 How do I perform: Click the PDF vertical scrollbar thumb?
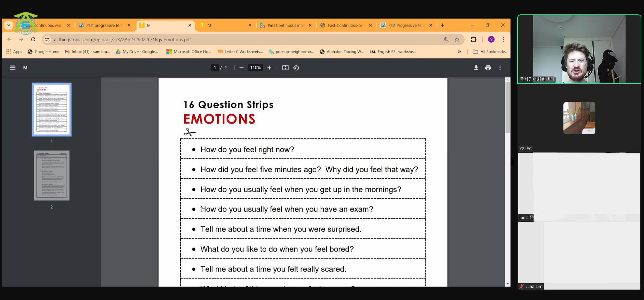pos(507,108)
